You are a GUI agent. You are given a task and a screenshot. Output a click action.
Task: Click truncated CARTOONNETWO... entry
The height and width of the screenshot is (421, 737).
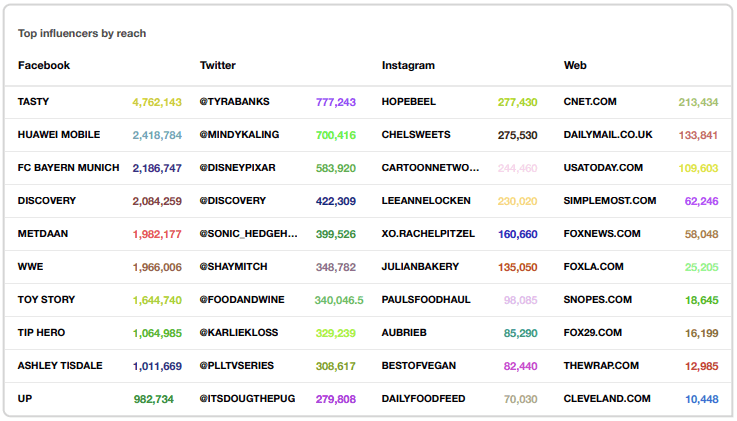pos(431,167)
